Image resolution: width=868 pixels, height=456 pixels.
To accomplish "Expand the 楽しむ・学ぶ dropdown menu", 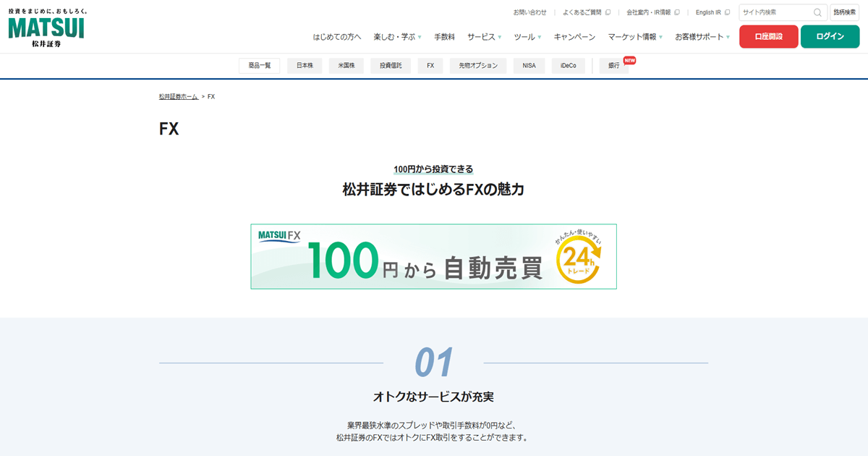I will [x=397, y=37].
